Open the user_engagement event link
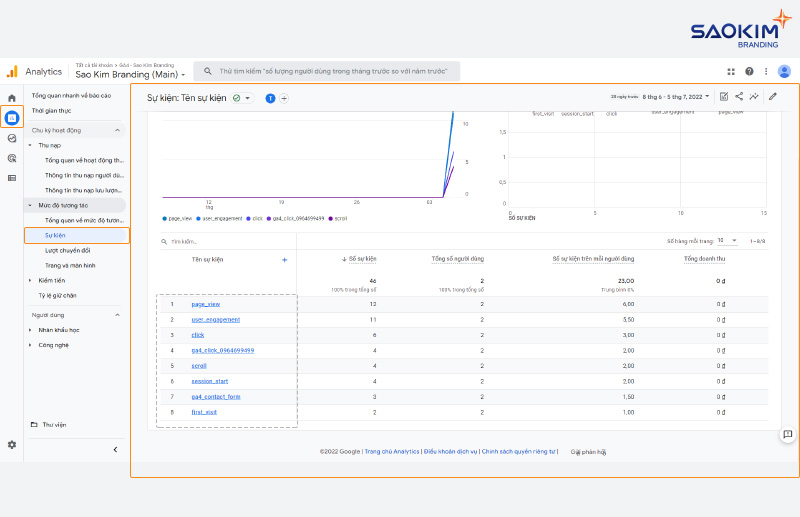The height and width of the screenshot is (517, 800). tap(215, 319)
